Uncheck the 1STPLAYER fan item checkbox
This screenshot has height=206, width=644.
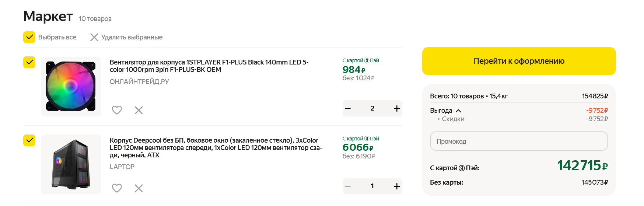29,62
